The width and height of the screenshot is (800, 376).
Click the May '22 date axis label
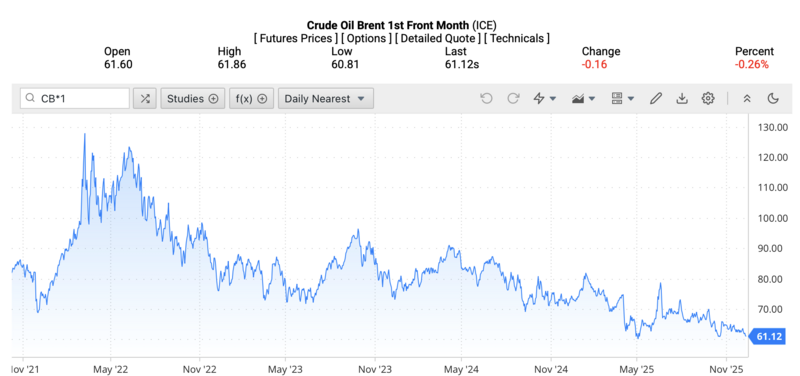point(111,368)
